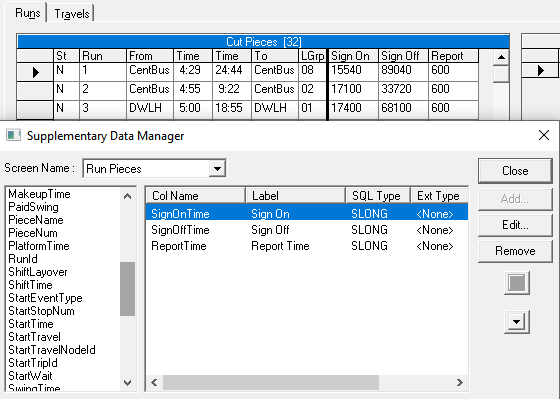The image size is (560, 399).
Task: Click the Col Name column header
Action: pyautogui.click(x=196, y=196)
